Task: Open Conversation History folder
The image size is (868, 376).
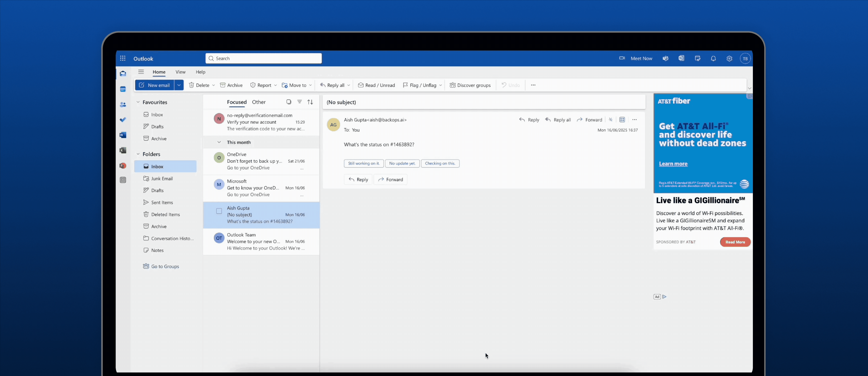Action: [x=165, y=238]
